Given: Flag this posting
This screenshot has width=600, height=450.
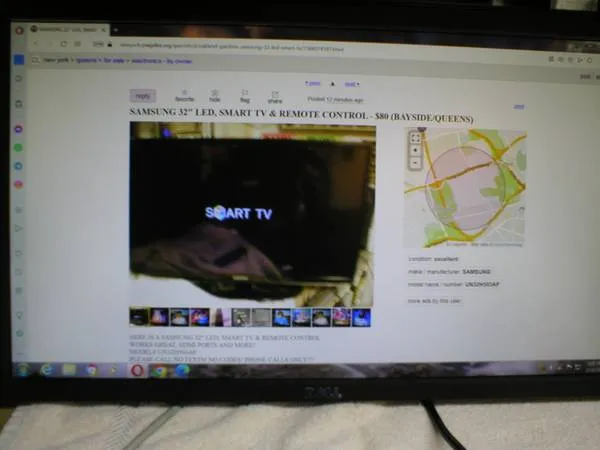Looking at the screenshot, I should pos(245,96).
